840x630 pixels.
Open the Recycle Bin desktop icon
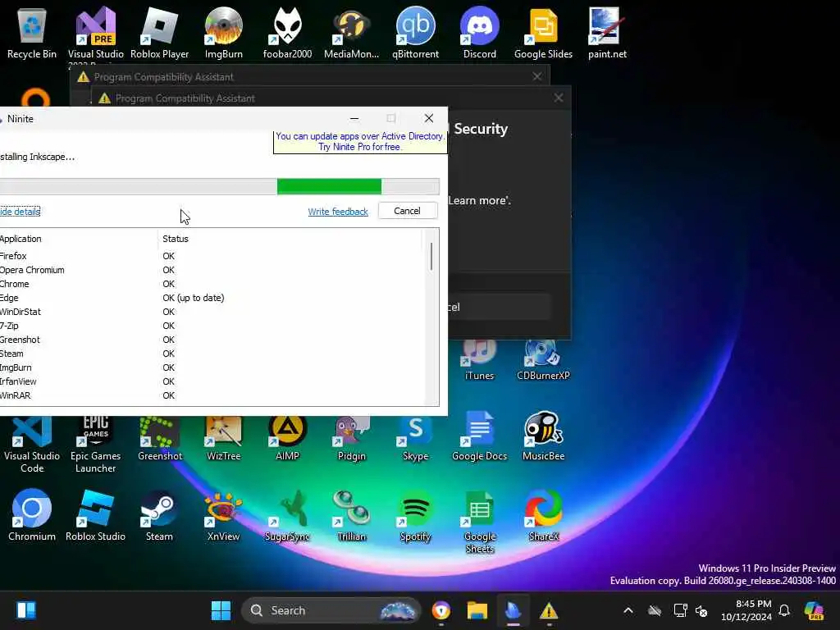(32, 32)
